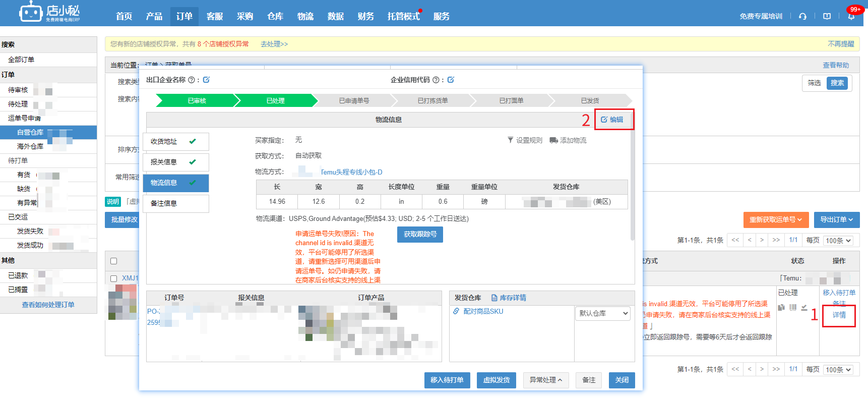Click the 编辑 button in 物流信息 header
The image size is (868, 399).
click(x=612, y=120)
